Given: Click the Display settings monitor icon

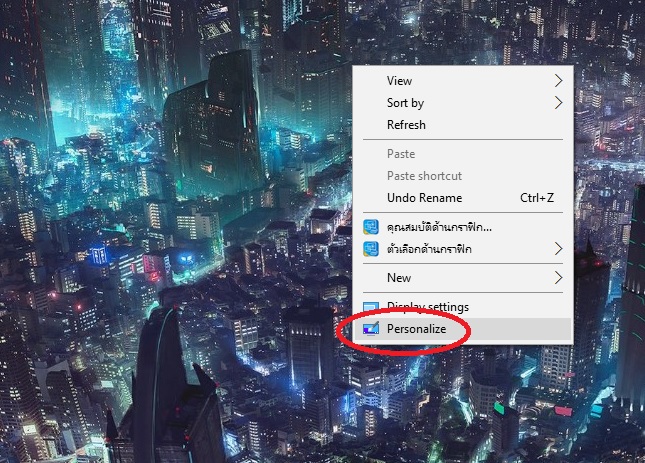Looking at the screenshot, I should (371, 307).
